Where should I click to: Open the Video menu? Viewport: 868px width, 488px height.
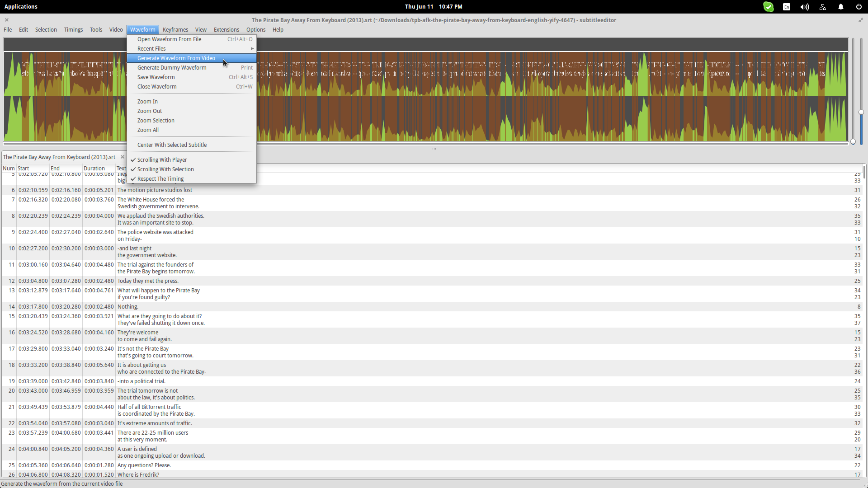(116, 29)
